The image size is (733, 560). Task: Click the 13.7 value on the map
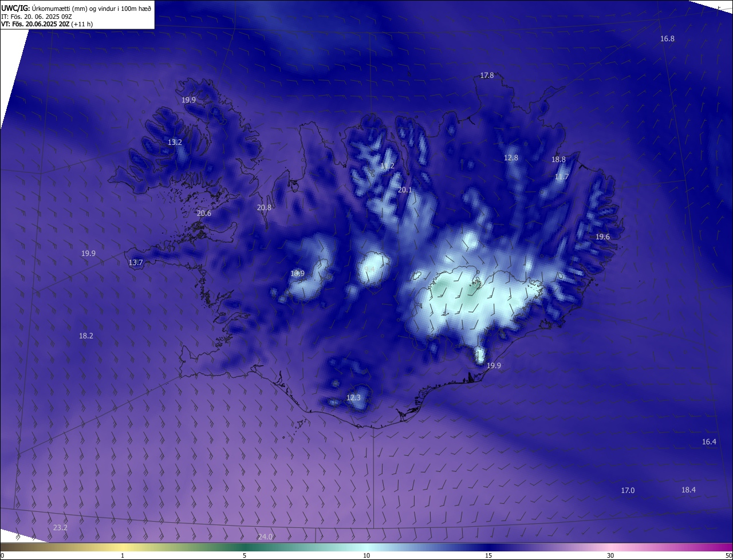(x=136, y=262)
